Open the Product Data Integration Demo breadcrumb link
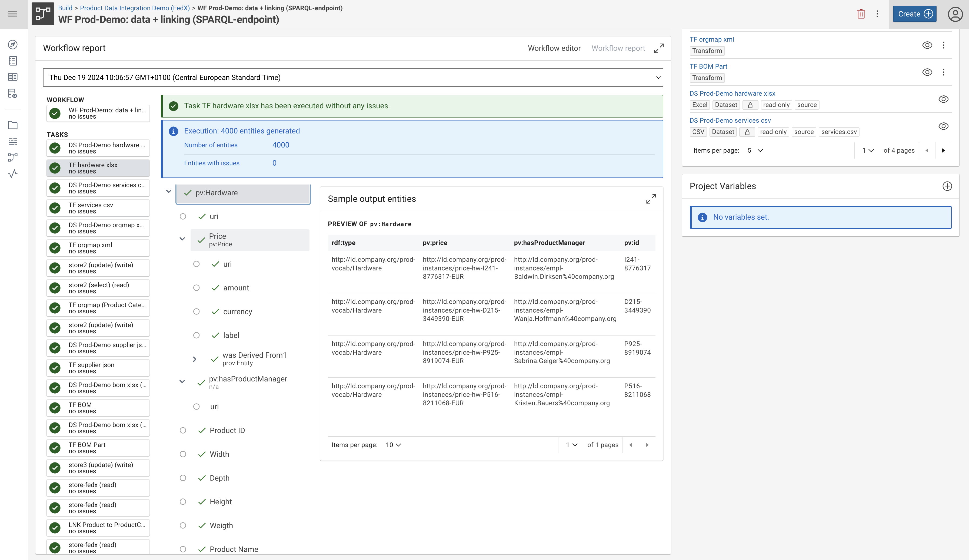The image size is (969, 560). 134,8
